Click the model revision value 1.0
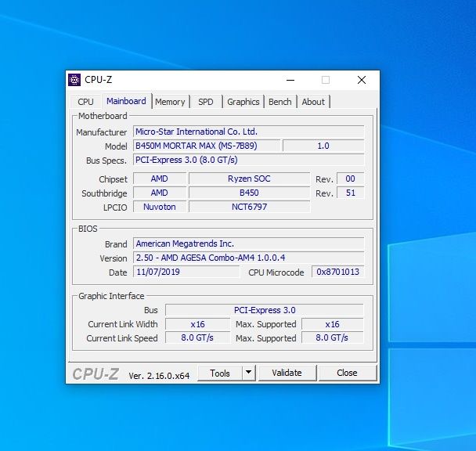 coord(323,146)
